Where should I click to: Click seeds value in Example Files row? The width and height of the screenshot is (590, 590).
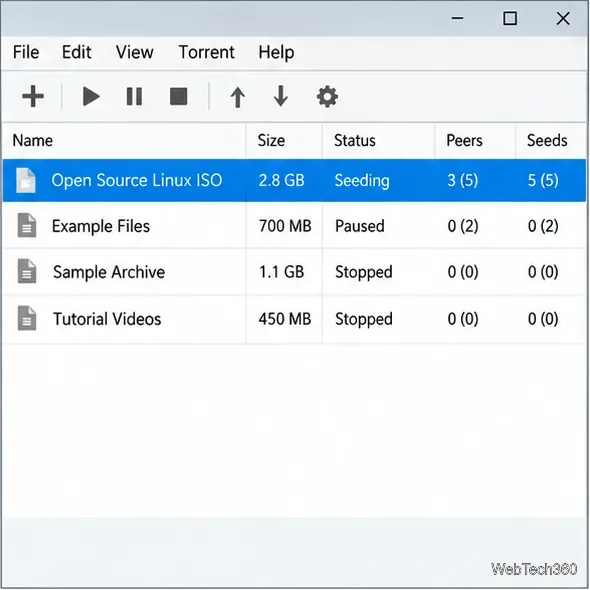click(543, 226)
